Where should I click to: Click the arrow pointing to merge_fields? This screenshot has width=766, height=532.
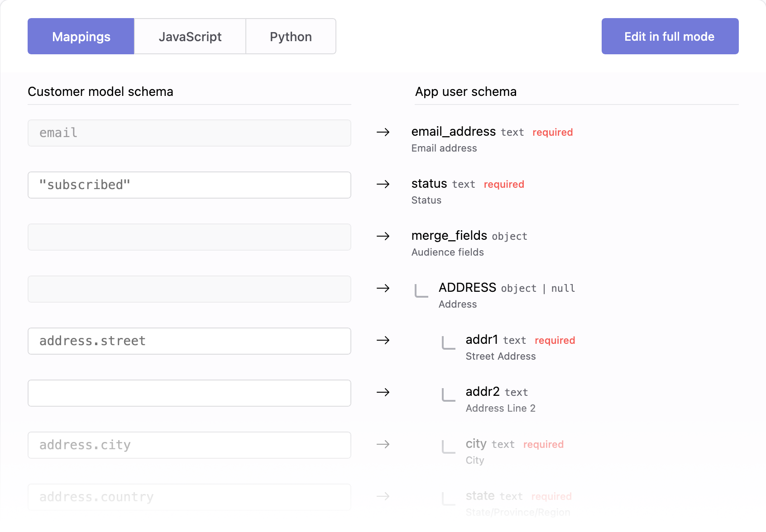coord(383,236)
